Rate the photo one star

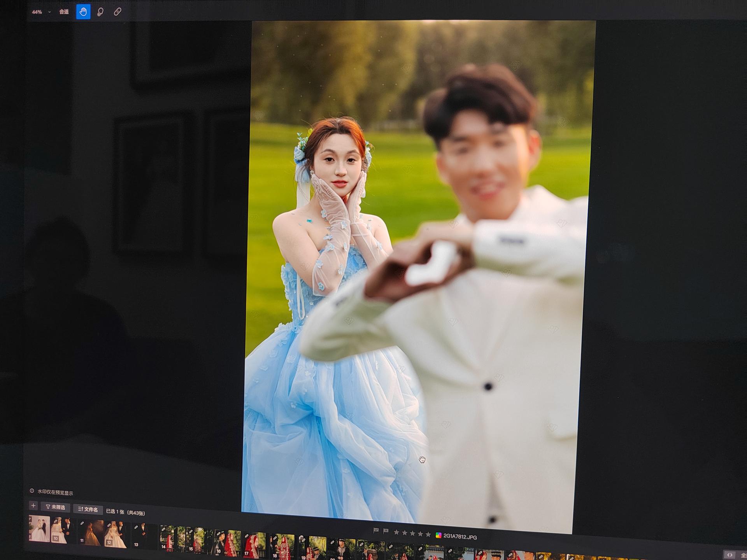(396, 532)
